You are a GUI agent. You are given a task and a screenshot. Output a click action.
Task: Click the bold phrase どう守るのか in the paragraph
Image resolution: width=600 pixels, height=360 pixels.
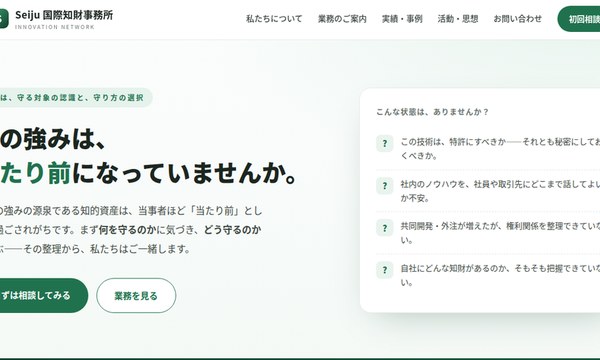coord(232,230)
